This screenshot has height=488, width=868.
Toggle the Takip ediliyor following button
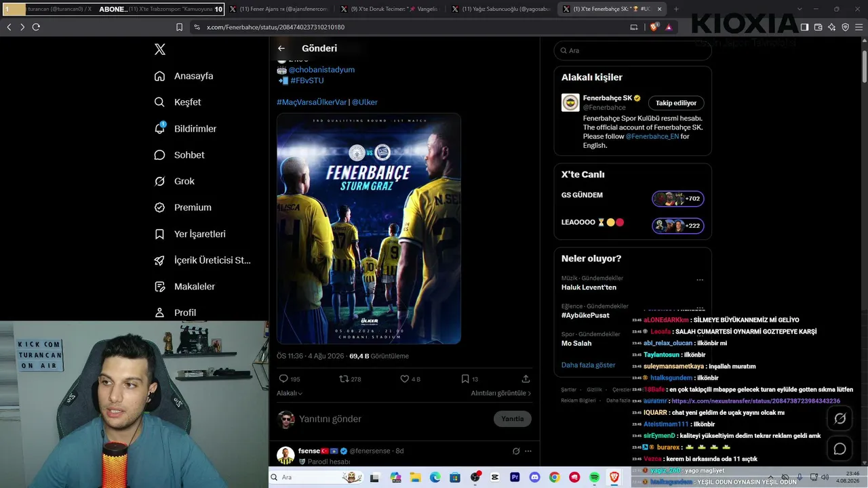(676, 103)
